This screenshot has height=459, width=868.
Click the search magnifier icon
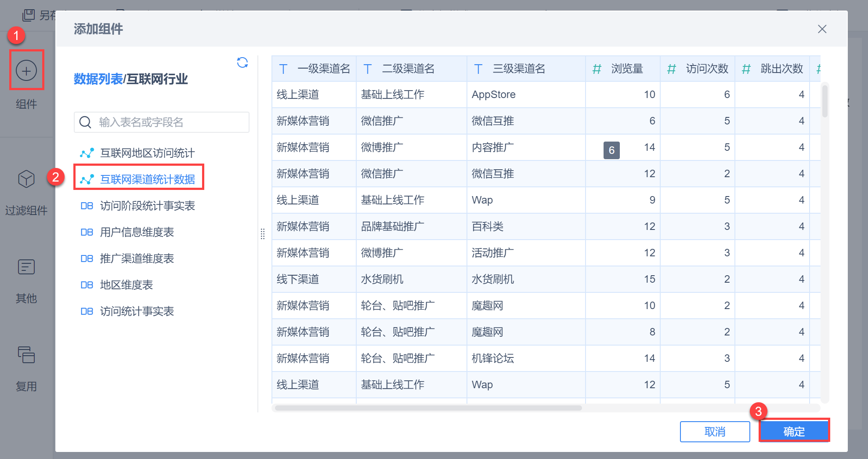coord(85,122)
